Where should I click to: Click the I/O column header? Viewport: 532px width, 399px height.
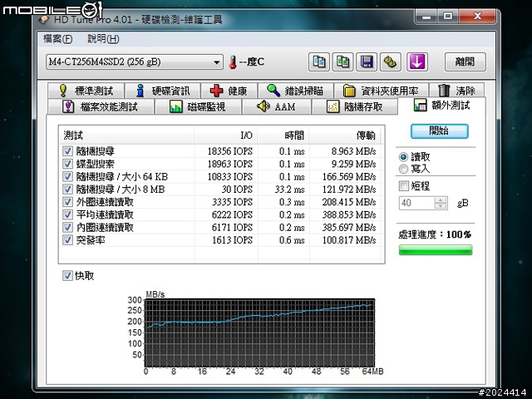225,135
